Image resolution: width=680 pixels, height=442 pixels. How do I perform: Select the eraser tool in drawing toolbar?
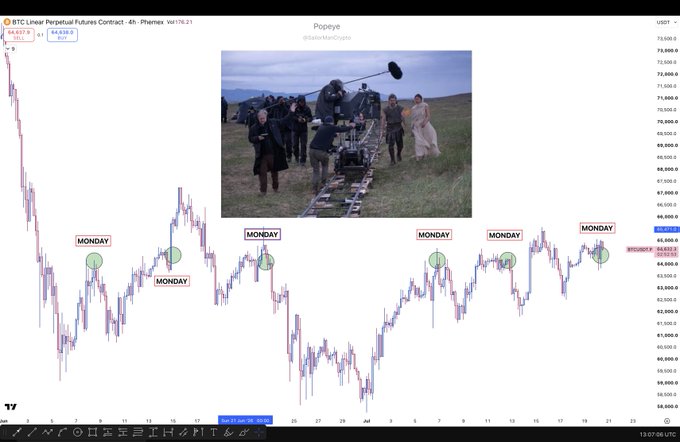tap(244, 432)
